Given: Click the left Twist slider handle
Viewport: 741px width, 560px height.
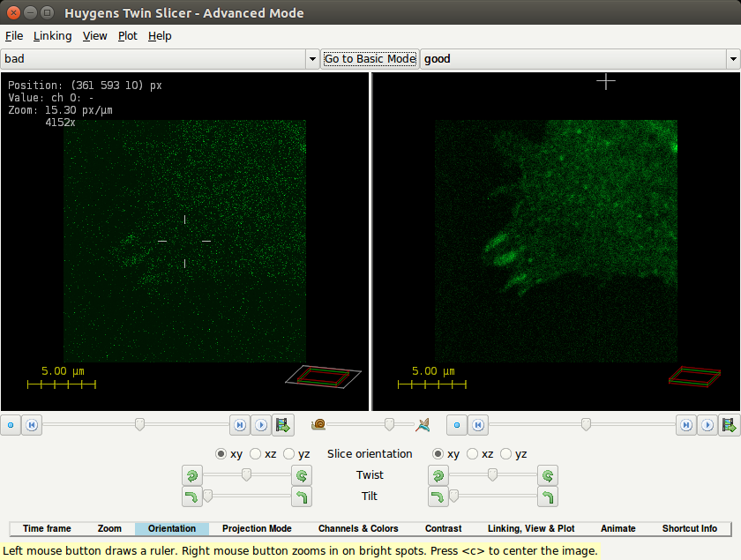Looking at the screenshot, I should pos(246,475).
